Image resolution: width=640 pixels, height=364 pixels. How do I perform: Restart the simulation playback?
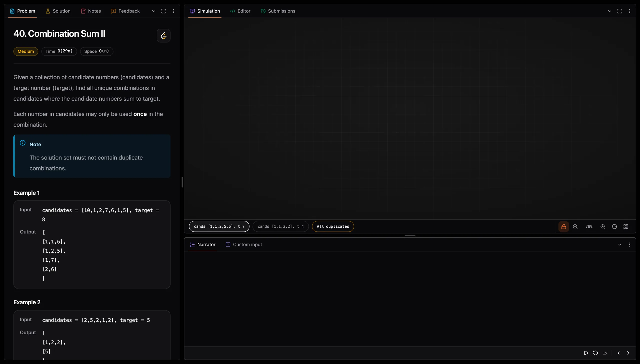click(x=595, y=353)
